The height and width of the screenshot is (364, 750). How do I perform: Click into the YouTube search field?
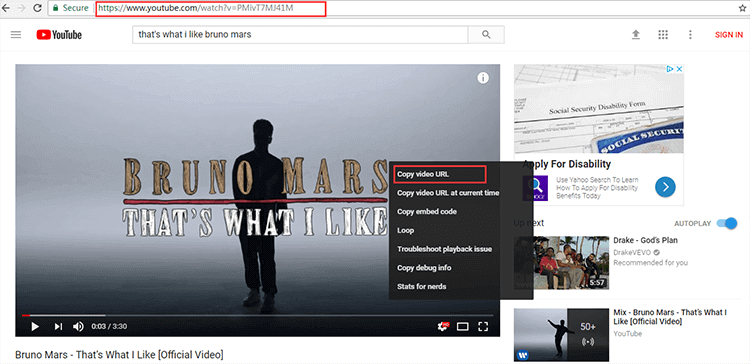[x=300, y=34]
